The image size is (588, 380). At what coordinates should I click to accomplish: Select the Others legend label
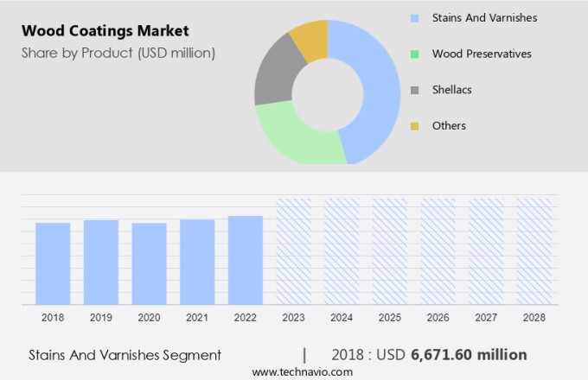(x=449, y=126)
